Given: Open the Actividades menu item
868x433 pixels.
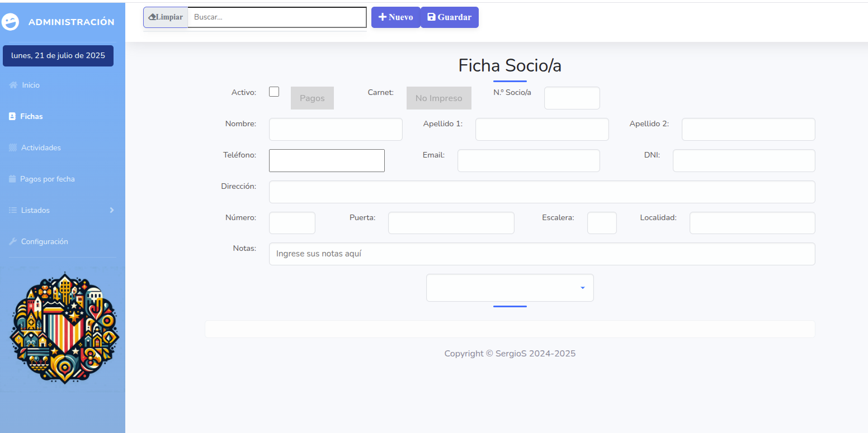Looking at the screenshot, I should (41, 148).
